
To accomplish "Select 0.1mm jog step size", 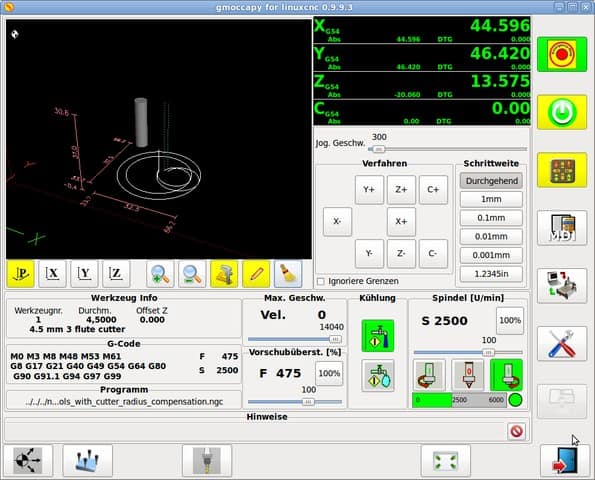I will tap(491, 218).
